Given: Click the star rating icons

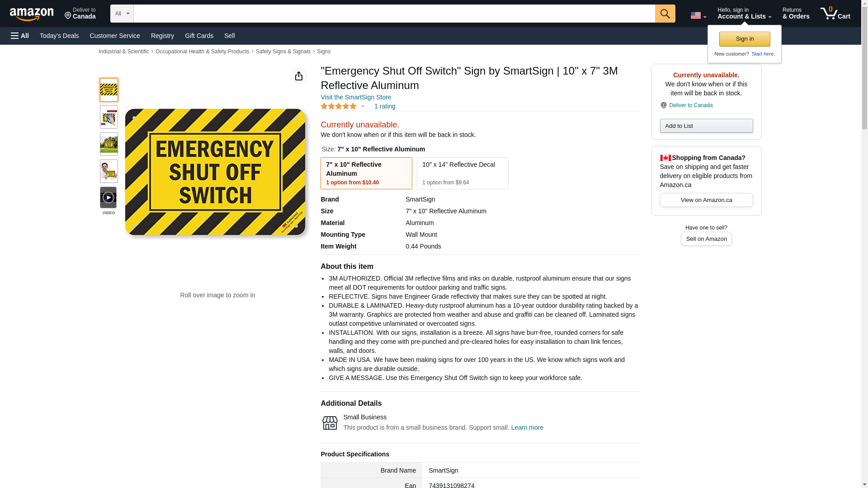Looking at the screenshot, I should (x=339, y=106).
